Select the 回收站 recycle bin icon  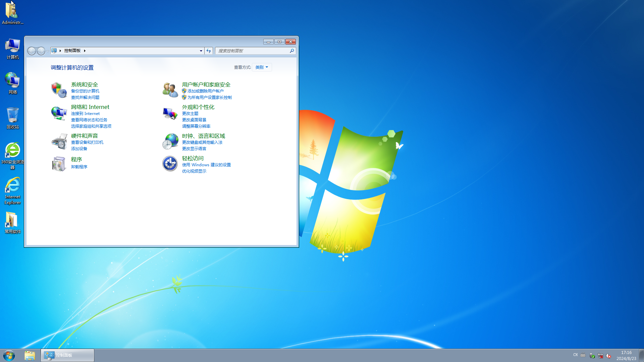[13, 118]
